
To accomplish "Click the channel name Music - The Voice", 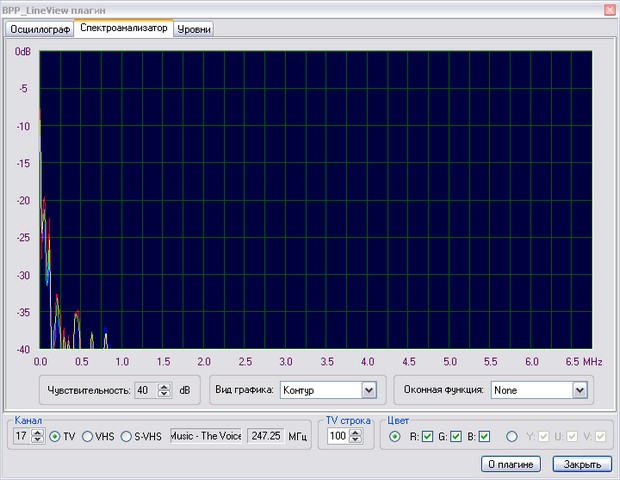I will pos(206,436).
